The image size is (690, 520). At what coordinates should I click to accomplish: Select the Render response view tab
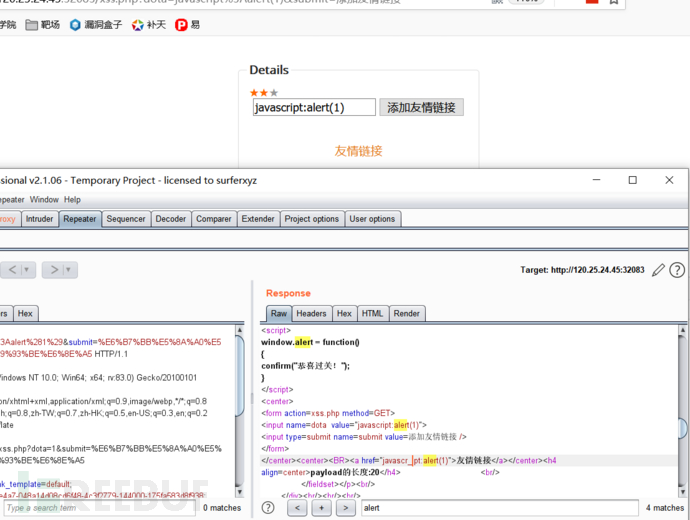(407, 313)
